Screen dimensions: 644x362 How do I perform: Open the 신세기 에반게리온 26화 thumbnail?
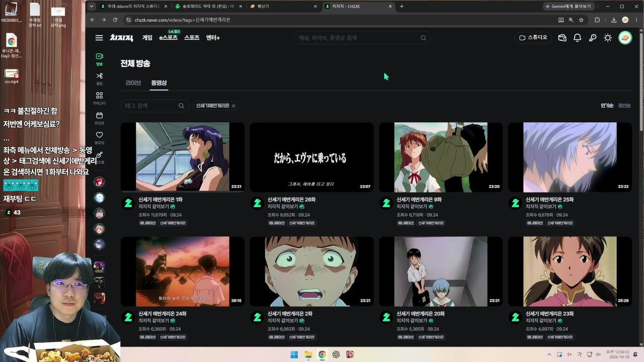(x=311, y=157)
